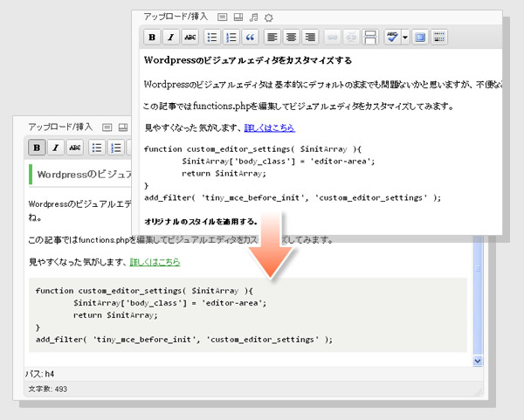Click the add_filter code line in upper editor
Viewport: 524px width, 420px height.
pos(293,198)
